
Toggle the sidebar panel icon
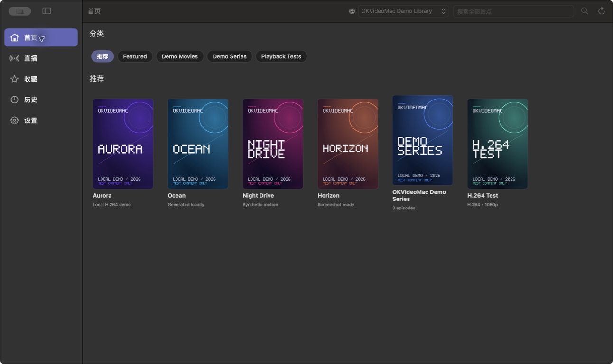coord(46,11)
